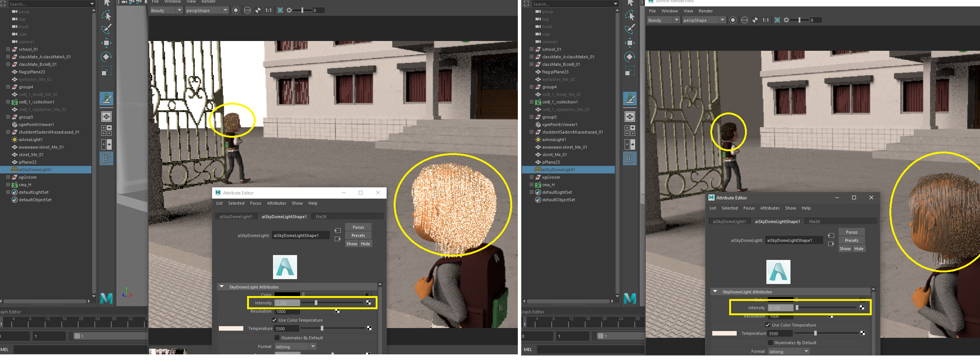
Task: Select aiSkyDomeLight1 in the Outliner
Action: tap(34, 169)
